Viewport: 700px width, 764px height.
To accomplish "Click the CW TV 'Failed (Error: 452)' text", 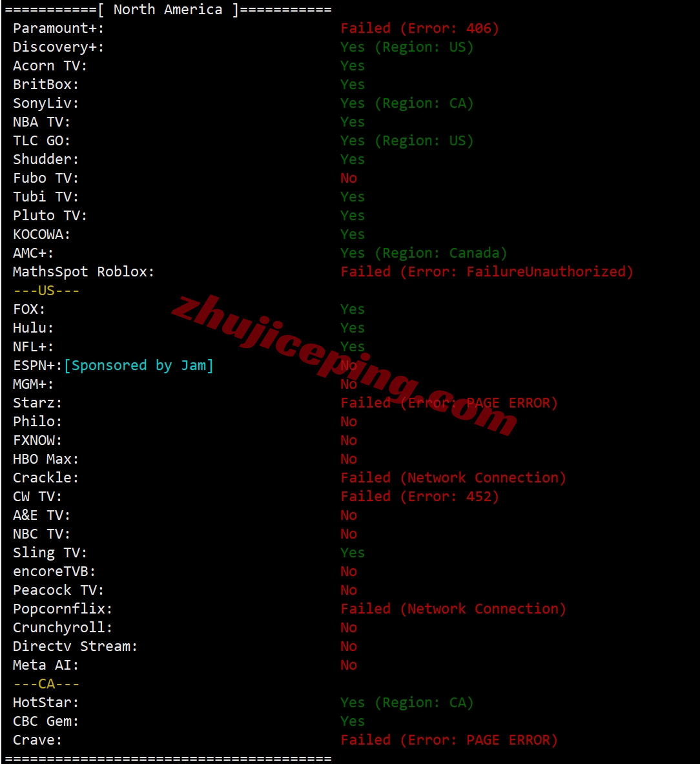I will pos(420,497).
